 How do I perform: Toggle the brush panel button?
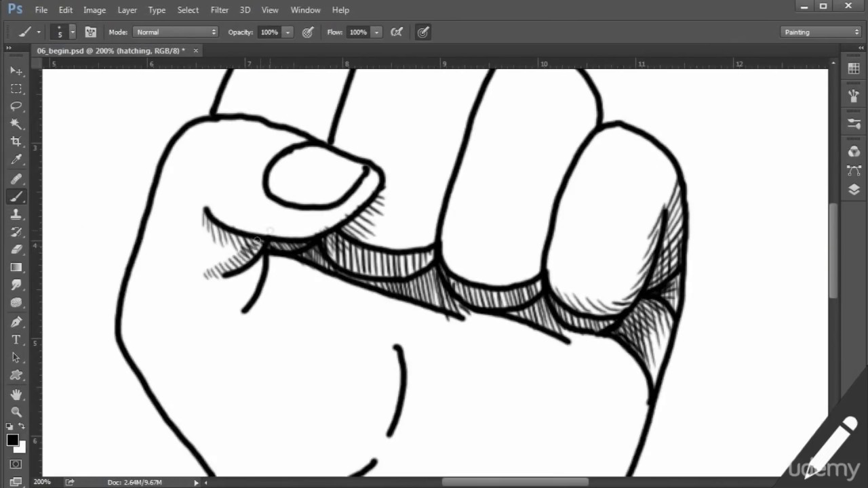(x=91, y=32)
